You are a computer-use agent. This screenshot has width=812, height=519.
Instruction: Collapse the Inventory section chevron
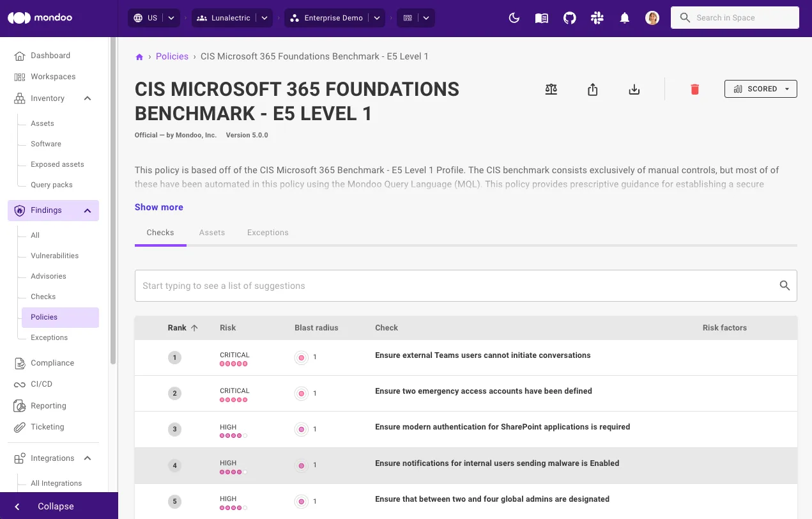click(88, 98)
